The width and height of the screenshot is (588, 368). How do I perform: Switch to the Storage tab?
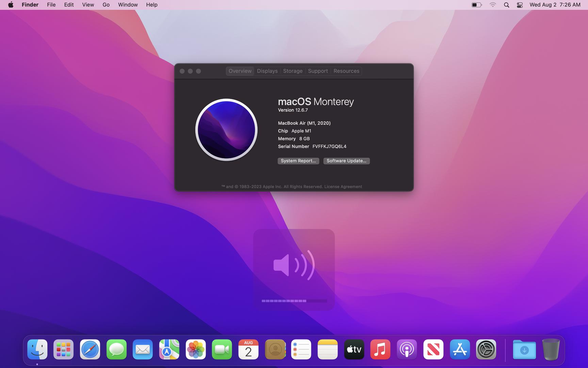pos(293,71)
